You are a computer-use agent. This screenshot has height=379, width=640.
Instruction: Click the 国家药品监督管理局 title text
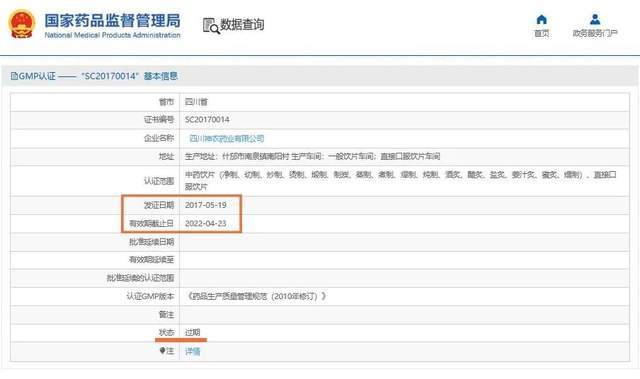point(112,20)
